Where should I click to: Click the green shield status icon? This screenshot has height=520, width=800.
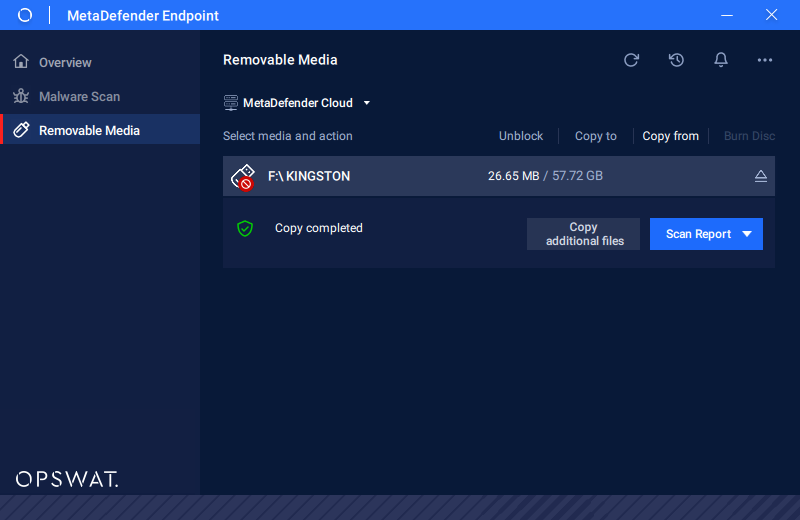245,228
